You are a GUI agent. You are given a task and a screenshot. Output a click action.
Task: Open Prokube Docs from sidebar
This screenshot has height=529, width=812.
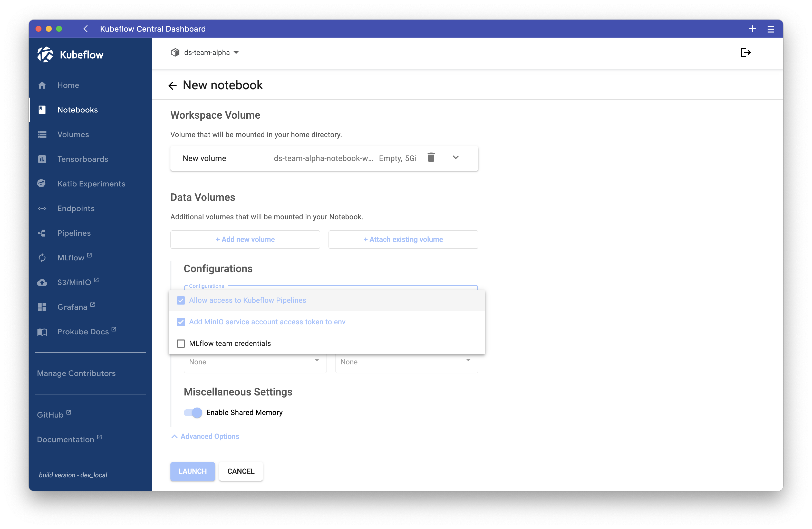pyautogui.click(x=42, y=331)
